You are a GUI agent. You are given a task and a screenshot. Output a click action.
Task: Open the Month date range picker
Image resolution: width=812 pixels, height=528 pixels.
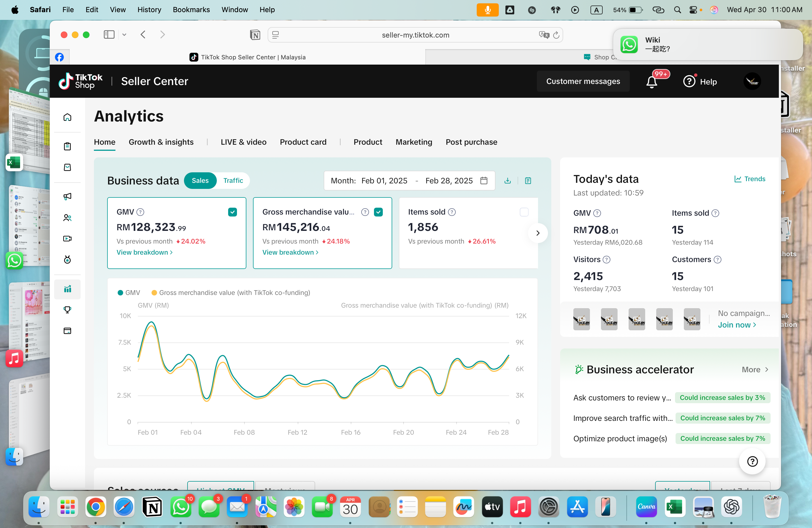(x=409, y=181)
